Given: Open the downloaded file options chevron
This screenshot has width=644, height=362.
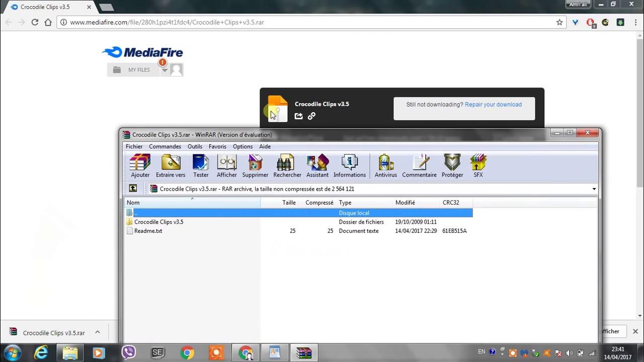Looking at the screenshot, I should 98,332.
